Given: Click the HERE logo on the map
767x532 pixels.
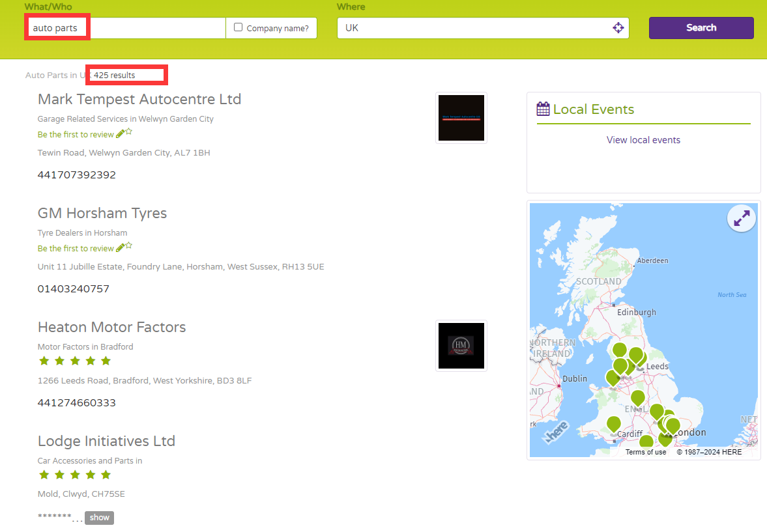Looking at the screenshot, I should tap(556, 432).
